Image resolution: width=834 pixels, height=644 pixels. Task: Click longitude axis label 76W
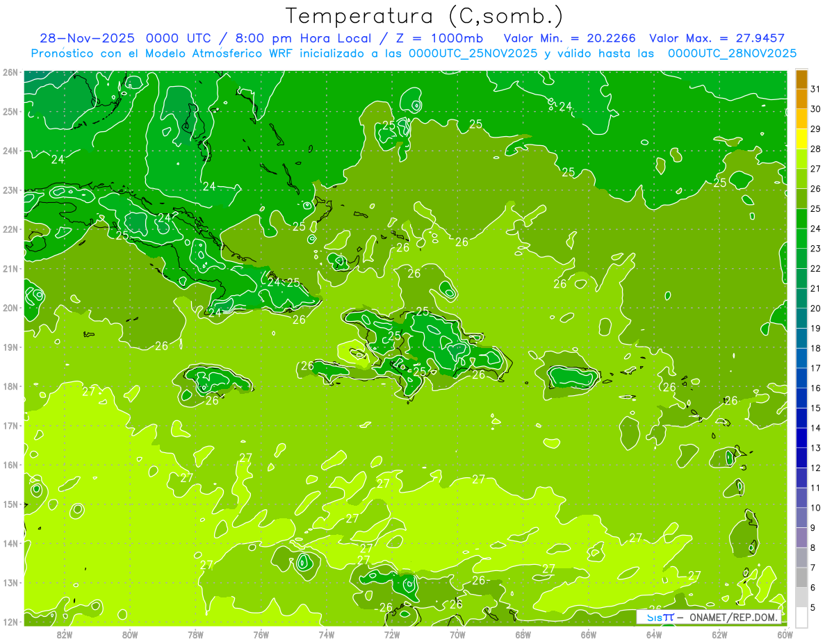(261, 634)
